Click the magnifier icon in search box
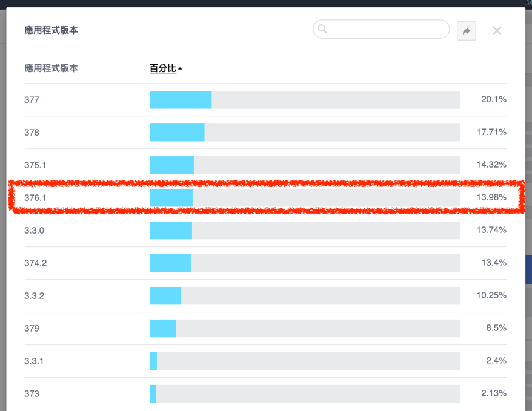Image resolution: width=532 pixels, height=411 pixels. (322, 29)
